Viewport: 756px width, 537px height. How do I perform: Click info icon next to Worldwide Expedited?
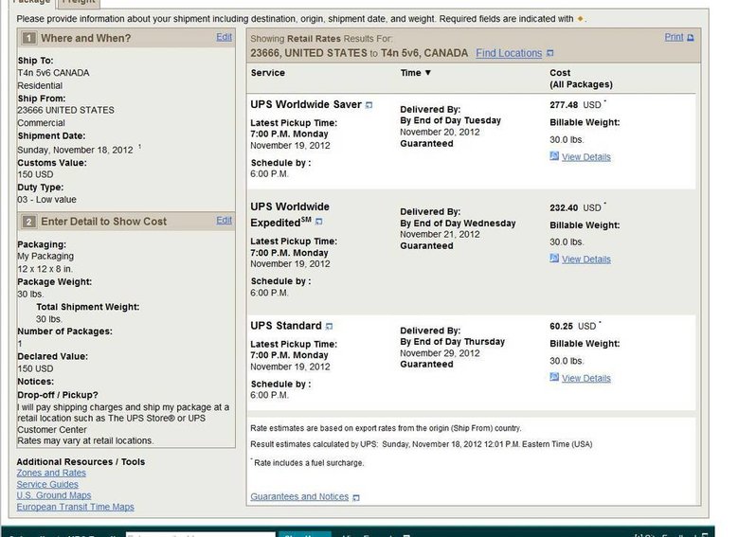point(318,222)
